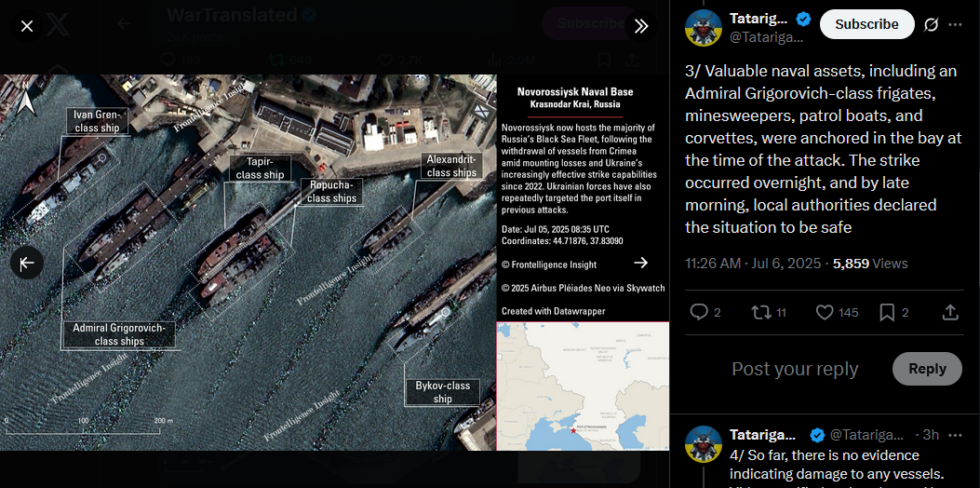Screen dimensions: 980x488
Task: Go to previous image with left arrow
Action: coord(27,263)
